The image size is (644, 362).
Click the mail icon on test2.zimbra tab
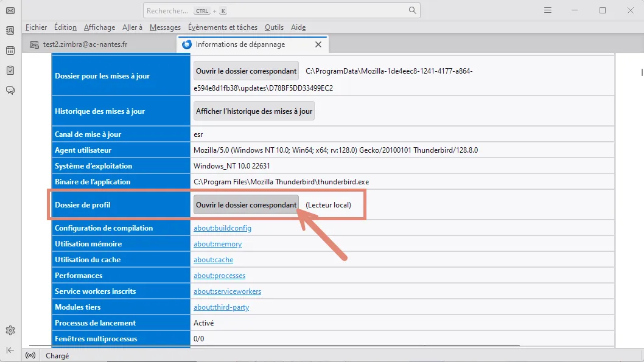tap(35, 44)
